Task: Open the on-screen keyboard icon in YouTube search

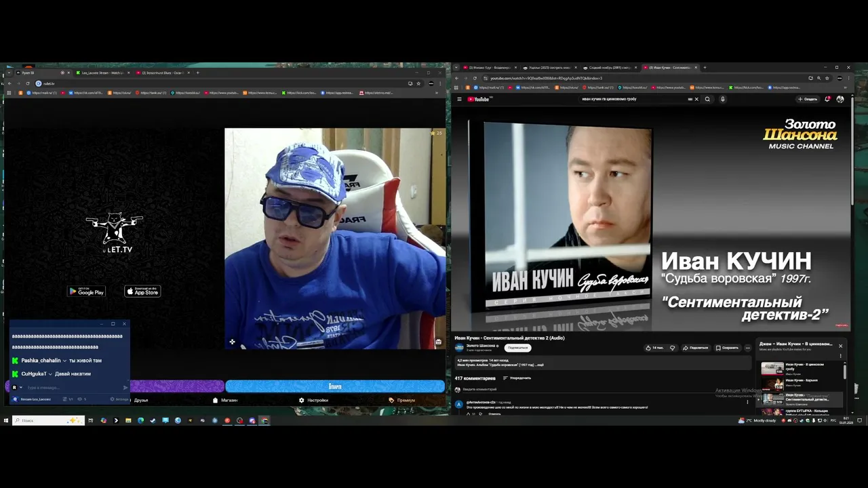Action: pos(690,99)
